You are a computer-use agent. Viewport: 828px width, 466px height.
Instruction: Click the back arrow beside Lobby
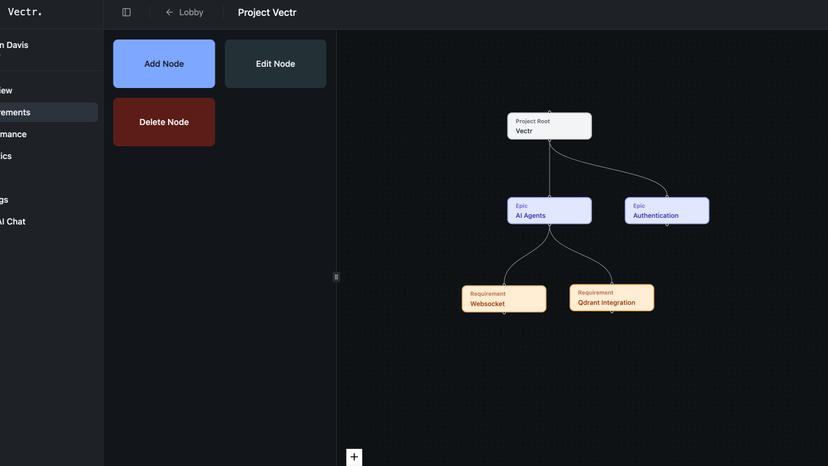169,13
